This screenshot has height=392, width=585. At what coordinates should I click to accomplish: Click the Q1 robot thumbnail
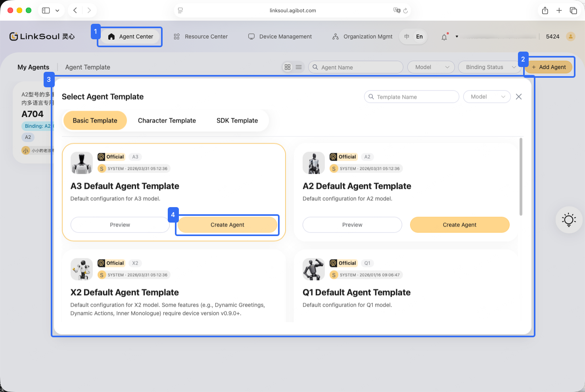314,269
